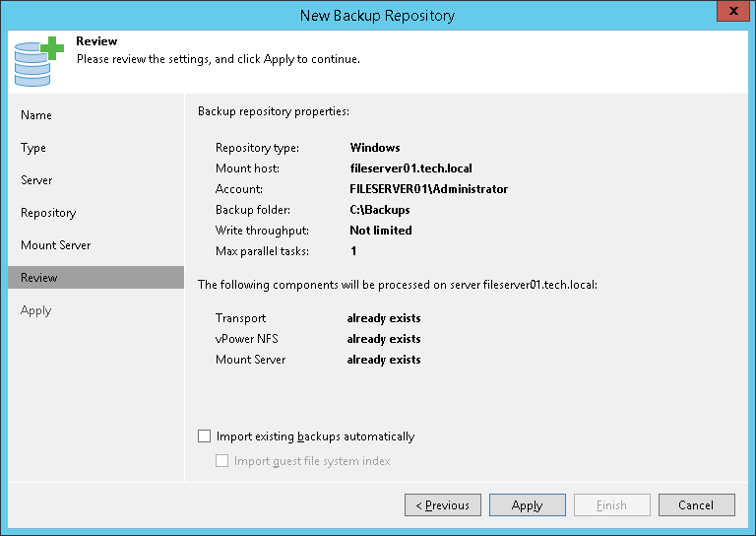Screen dimensions: 756x536
Task: Click the Review heading text
Action: (x=96, y=41)
